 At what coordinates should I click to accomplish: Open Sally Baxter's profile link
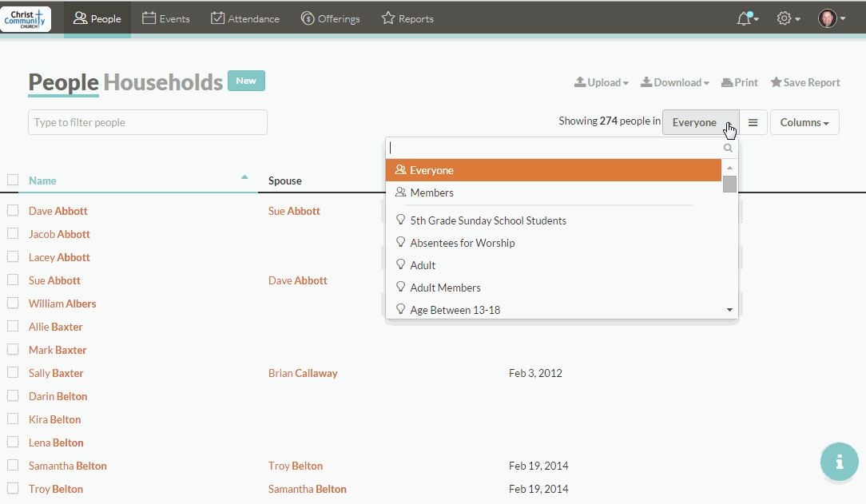pos(56,373)
